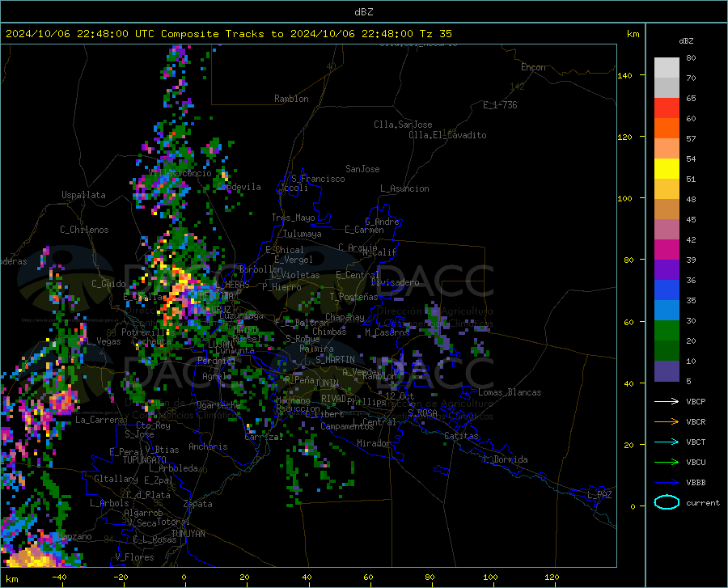Click the 'TUNUYAN' map label
This screenshot has height=588, width=728.
click(x=188, y=533)
